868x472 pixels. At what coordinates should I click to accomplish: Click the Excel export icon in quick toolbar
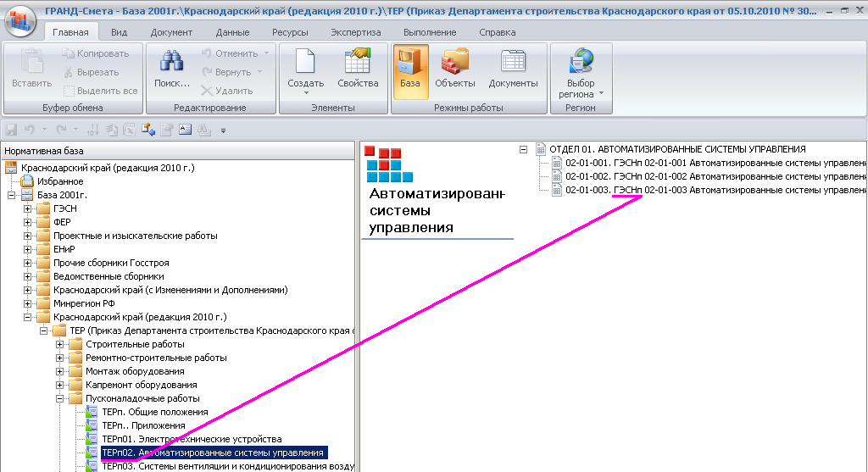click(130, 130)
